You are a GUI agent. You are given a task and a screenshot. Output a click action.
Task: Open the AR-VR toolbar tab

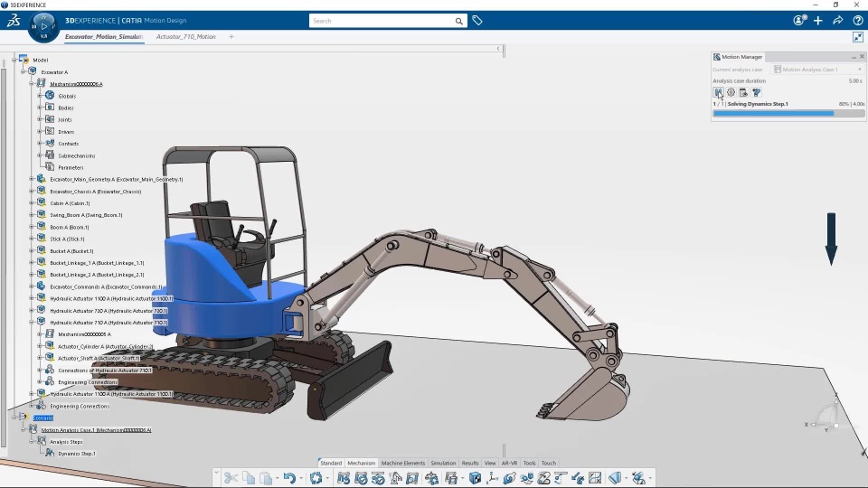click(x=509, y=463)
